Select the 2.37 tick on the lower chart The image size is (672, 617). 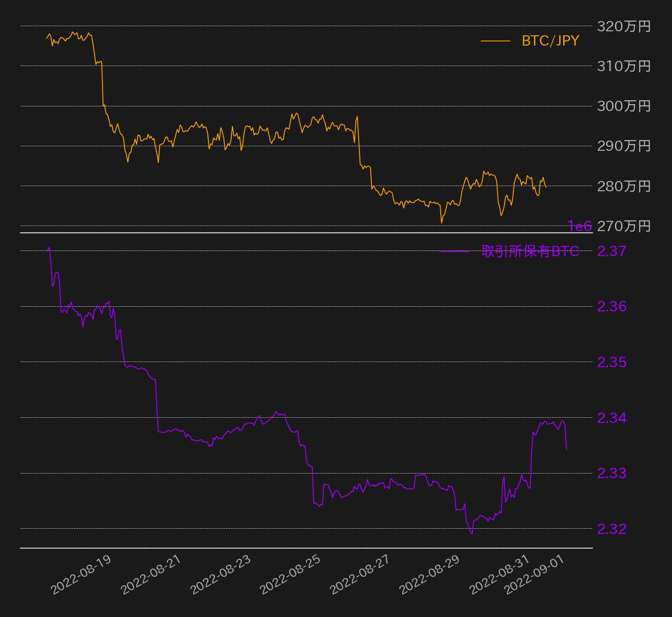tap(612, 251)
